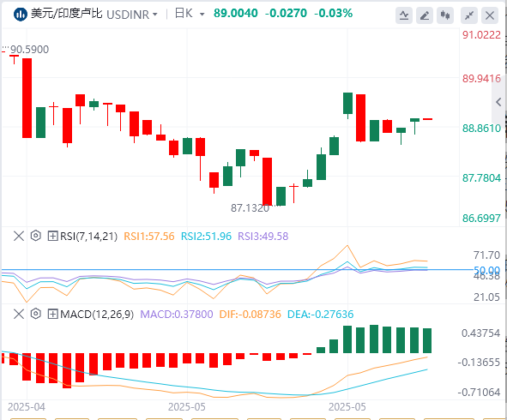The width and height of the screenshot is (507, 420).
Task: Collapse chart with shrink arrows icon
Action: (469, 15)
